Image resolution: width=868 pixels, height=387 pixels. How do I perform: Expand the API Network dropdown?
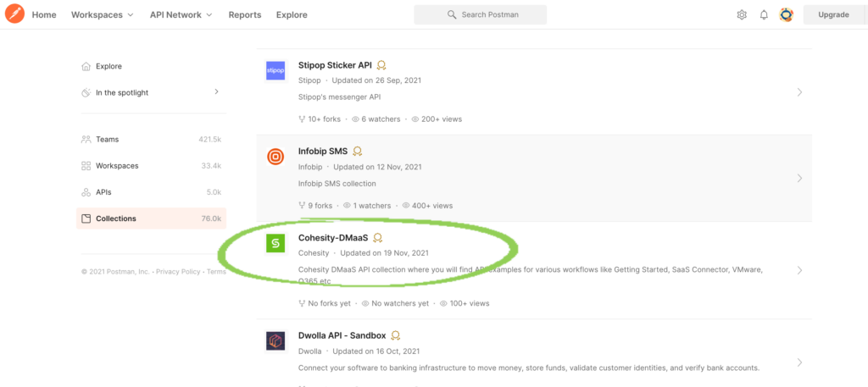(x=181, y=14)
